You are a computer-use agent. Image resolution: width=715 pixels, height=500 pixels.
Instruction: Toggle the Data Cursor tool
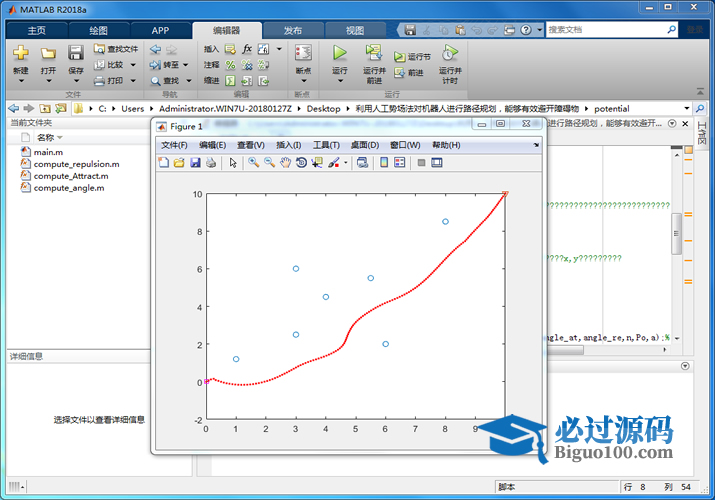(x=317, y=162)
